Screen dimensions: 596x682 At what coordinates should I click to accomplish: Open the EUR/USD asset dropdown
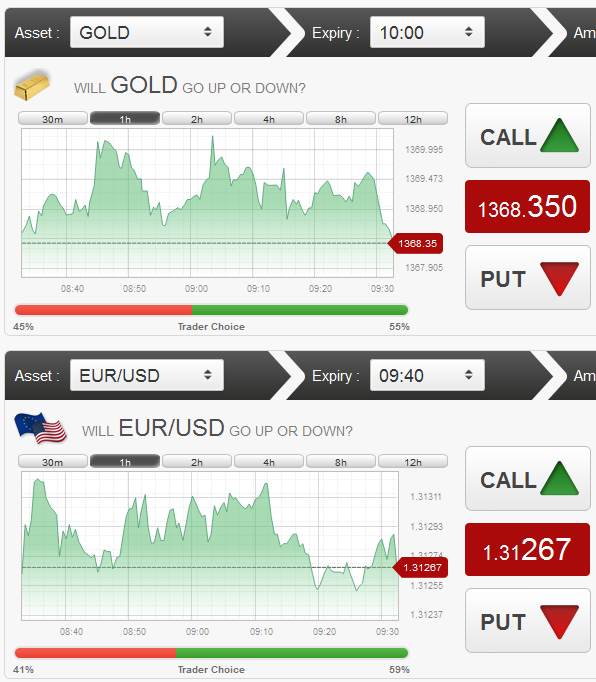tap(147, 375)
